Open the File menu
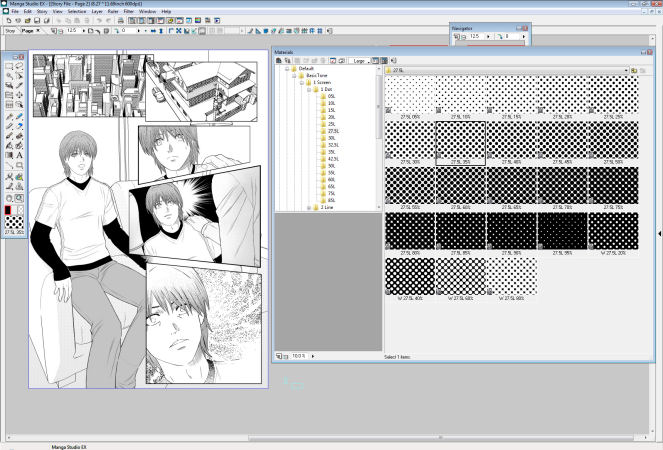The image size is (663, 450). coord(15,11)
